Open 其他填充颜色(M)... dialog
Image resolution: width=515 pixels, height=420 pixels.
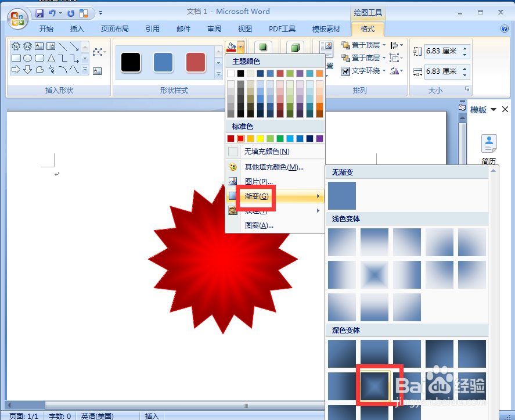275,167
